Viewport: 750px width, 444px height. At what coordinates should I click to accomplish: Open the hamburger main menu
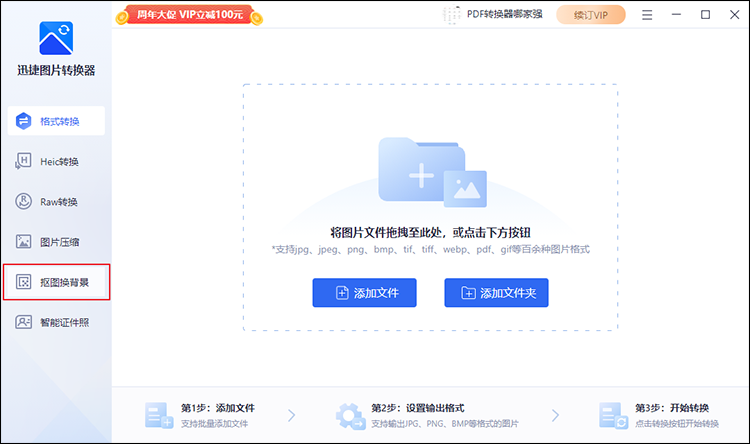648,15
